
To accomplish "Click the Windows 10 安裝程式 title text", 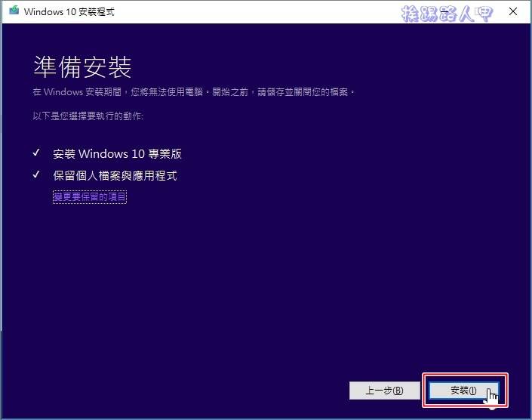I will 69,12.
